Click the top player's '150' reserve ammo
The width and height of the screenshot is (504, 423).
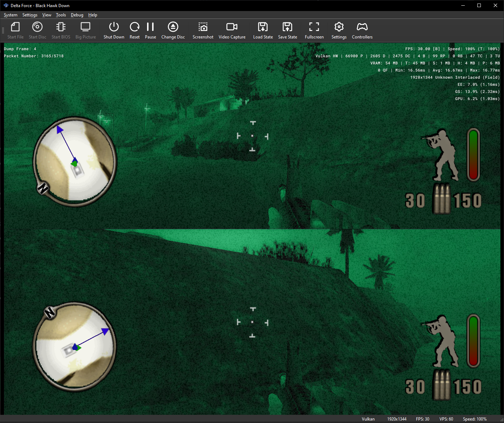(x=467, y=200)
